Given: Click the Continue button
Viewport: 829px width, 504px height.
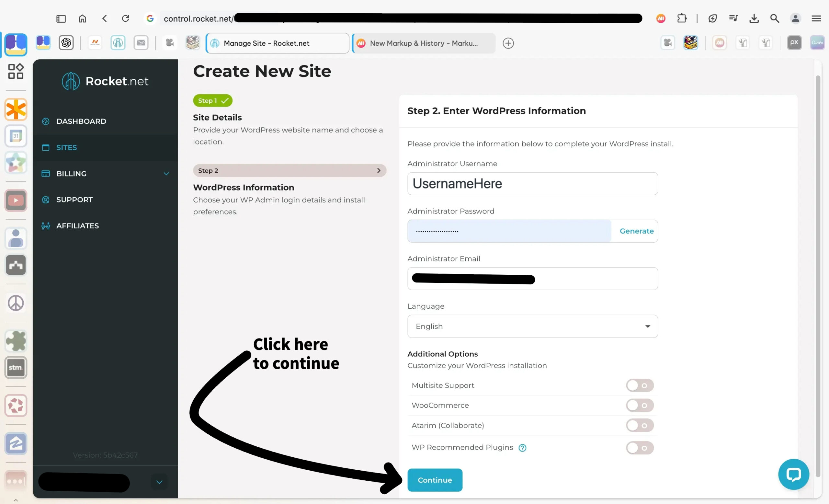Looking at the screenshot, I should [435, 480].
